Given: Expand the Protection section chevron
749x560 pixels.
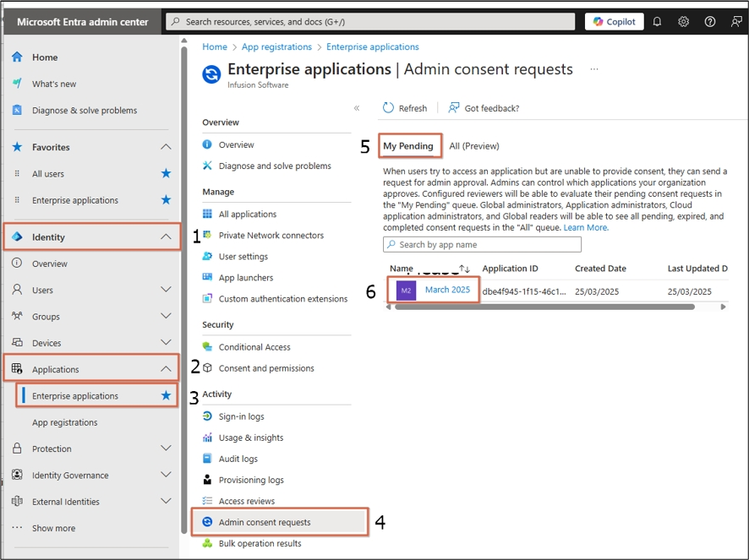Looking at the screenshot, I should tap(166, 449).
